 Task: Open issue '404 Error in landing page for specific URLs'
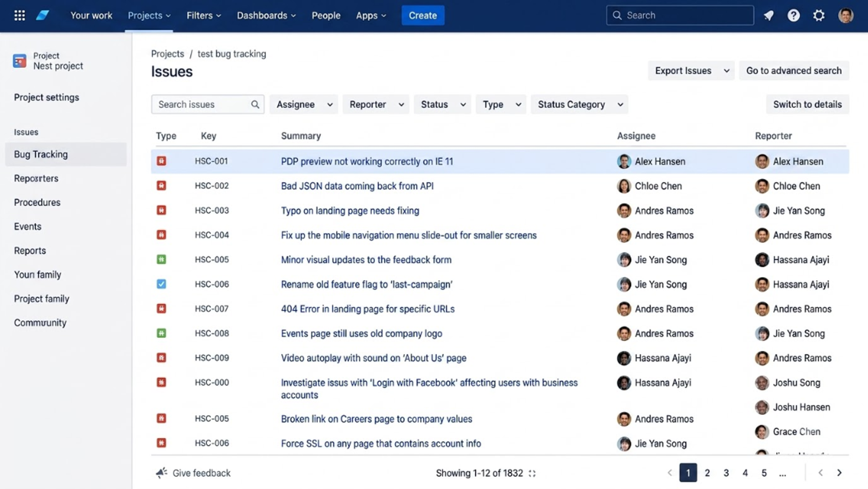[368, 309]
